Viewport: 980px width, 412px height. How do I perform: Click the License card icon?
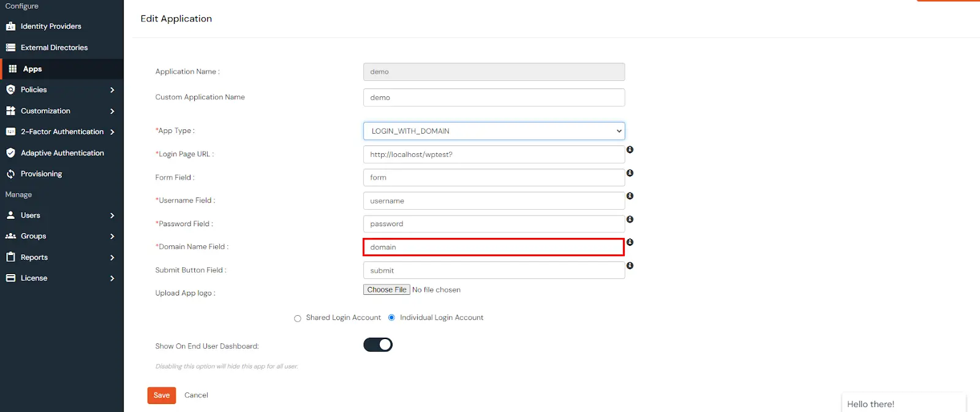(x=10, y=278)
